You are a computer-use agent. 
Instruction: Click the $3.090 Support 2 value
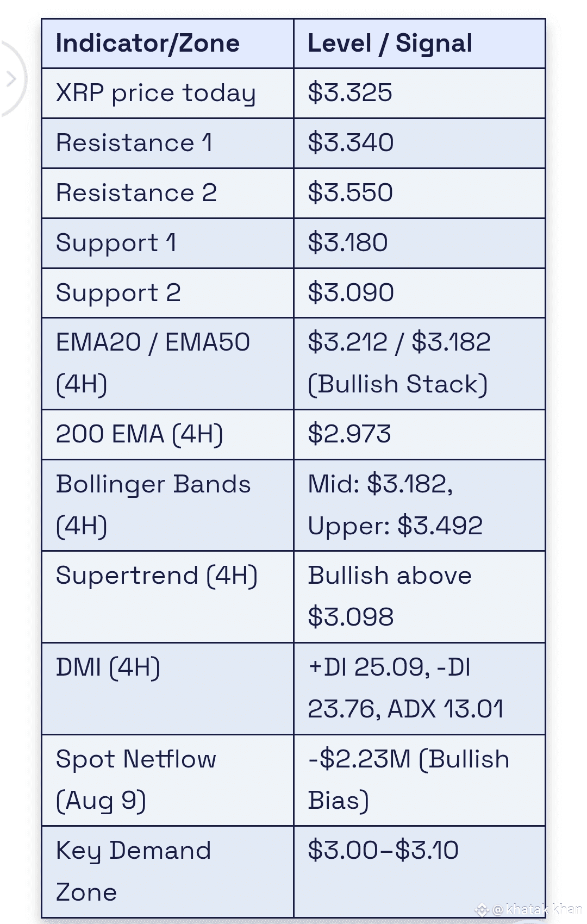tap(351, 292)
